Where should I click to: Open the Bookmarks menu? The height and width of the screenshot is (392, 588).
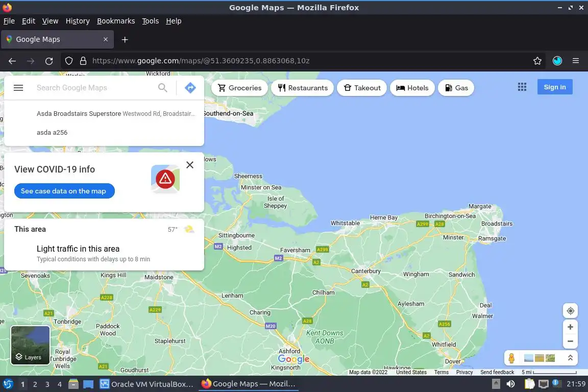tap(116, 21)
